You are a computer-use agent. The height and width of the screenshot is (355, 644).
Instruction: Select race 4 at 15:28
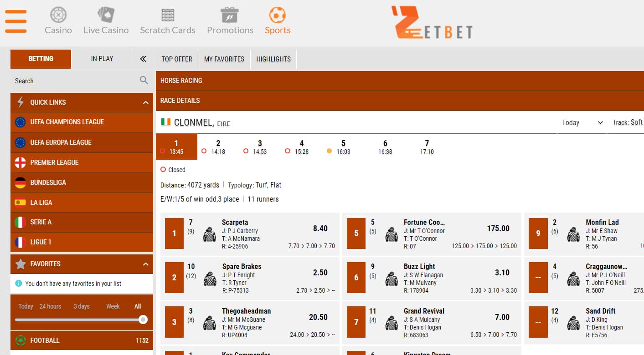pyautogui.click(x=301, y=147)
